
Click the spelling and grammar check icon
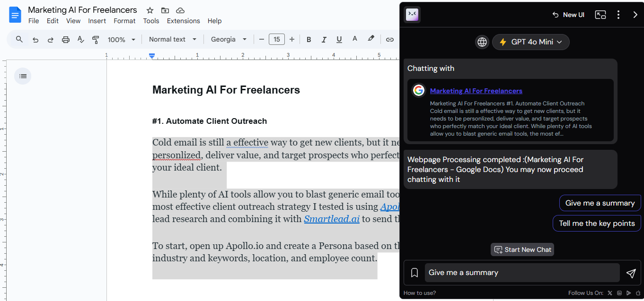click(80, 40)
